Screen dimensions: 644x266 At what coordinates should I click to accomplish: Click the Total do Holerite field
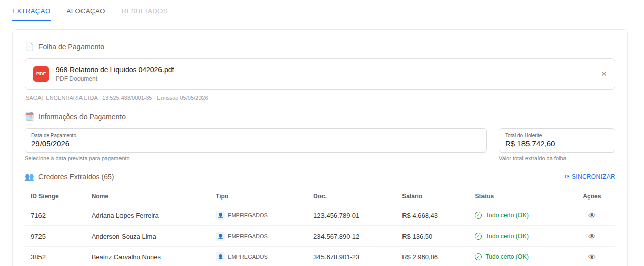coord(557,140)
